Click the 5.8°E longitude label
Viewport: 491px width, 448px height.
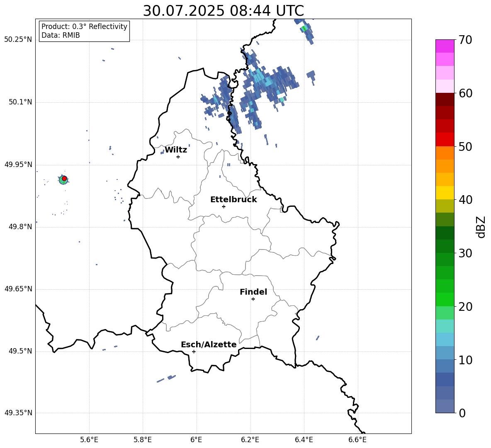tap(143, 440)
